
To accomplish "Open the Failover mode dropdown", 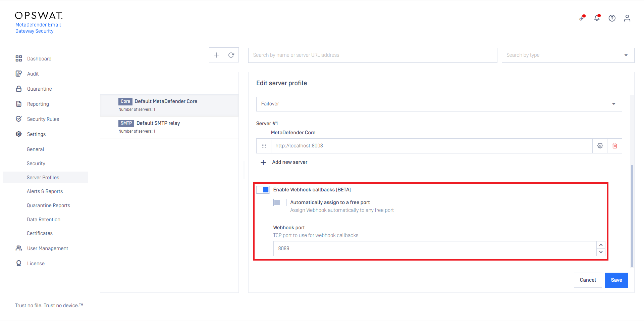I will pyautogui.click(x=439, y=104).
